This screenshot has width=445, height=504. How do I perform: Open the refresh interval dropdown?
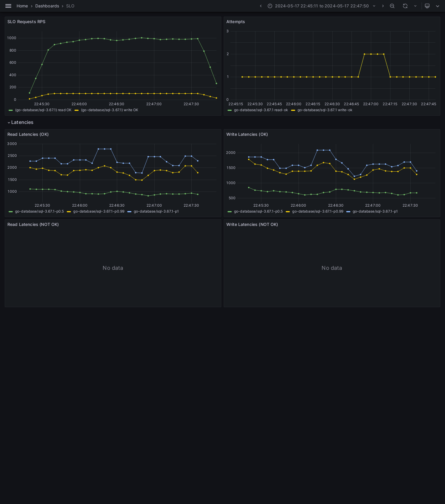[415, 6]
